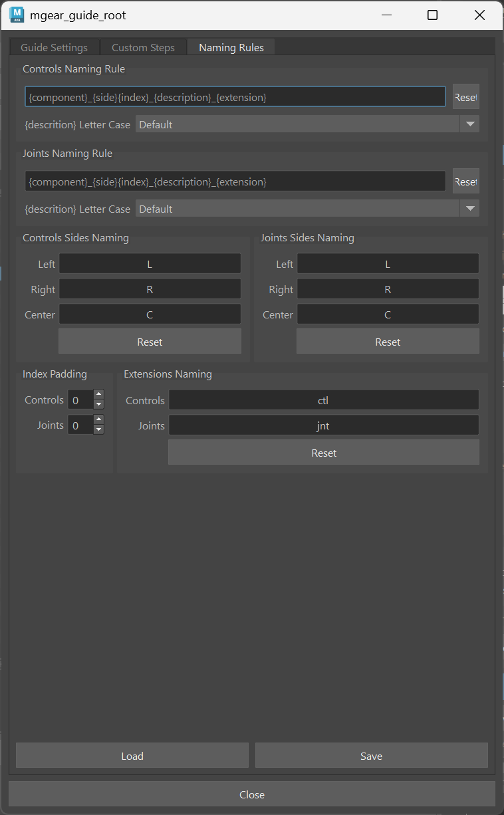Screen dimensions: 504x815
Task: Save the naming rules configuration
Action: 372,756
